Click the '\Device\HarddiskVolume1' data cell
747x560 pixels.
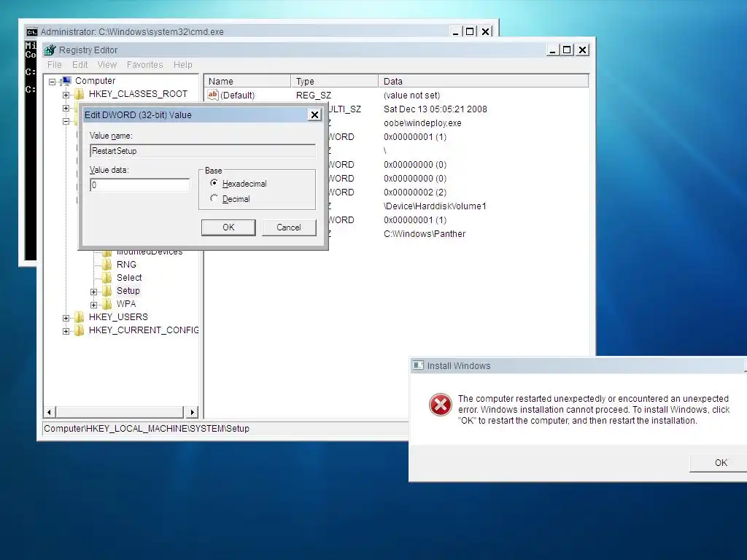[x=435, y=206]
